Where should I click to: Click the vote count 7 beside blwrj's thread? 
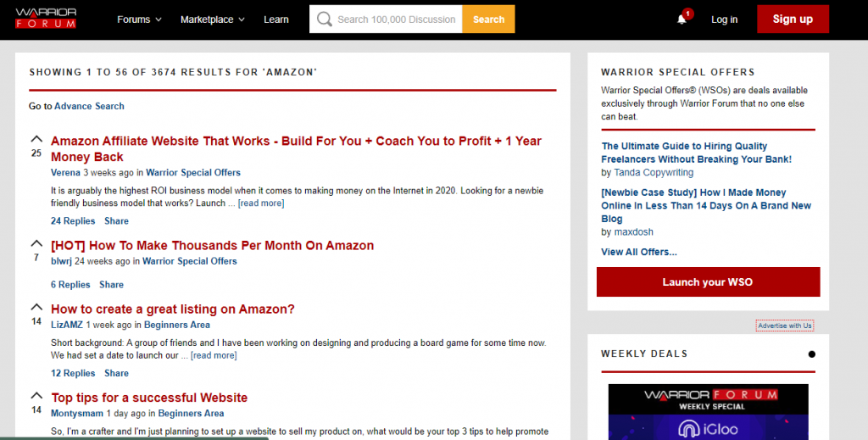pyautogui.click(x=36, y=258)
